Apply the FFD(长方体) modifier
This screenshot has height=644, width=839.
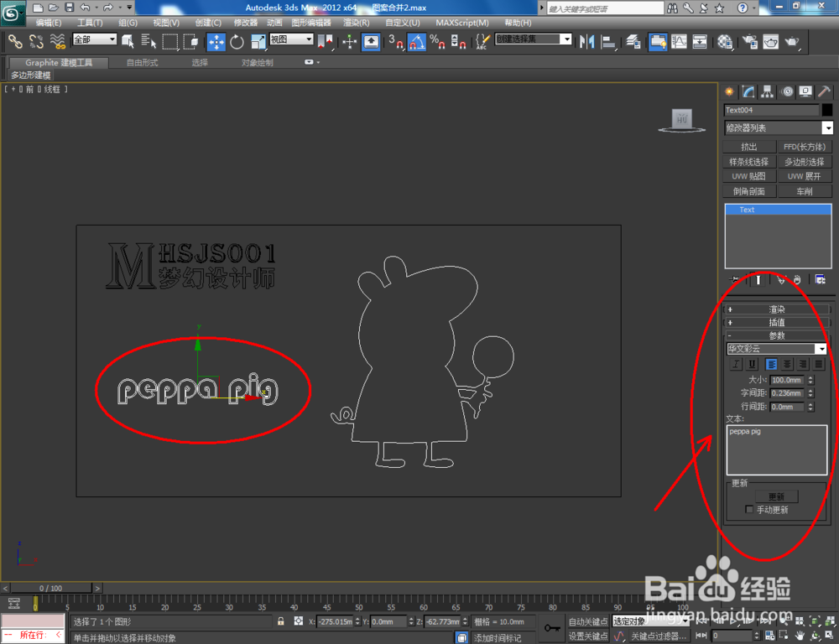[805, 147]
